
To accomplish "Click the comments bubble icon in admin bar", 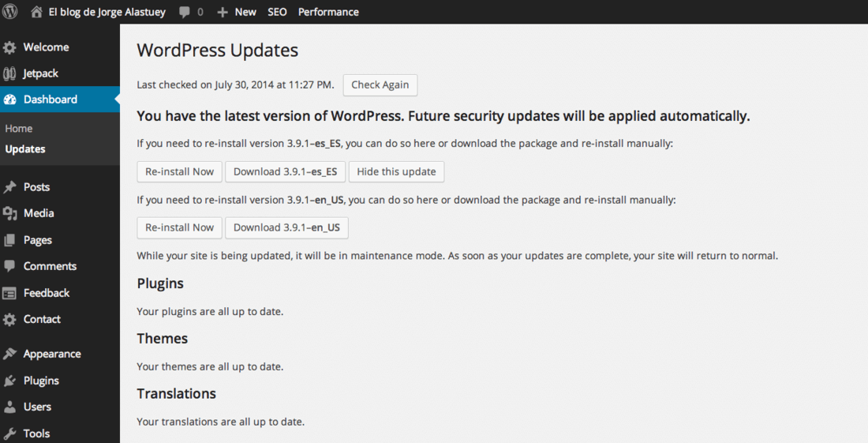I will pos(185,12).
